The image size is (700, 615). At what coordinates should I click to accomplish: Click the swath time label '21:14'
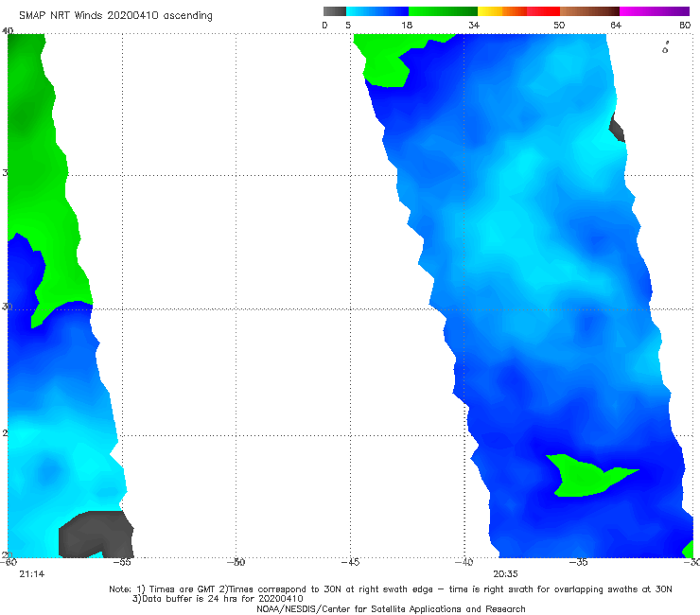[x=32, y=574]
